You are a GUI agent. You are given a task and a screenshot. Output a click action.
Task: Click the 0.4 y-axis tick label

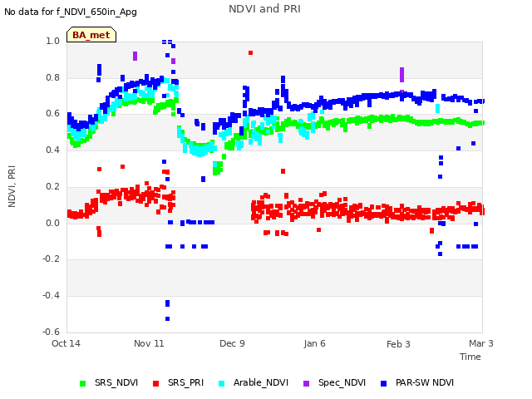53,150
